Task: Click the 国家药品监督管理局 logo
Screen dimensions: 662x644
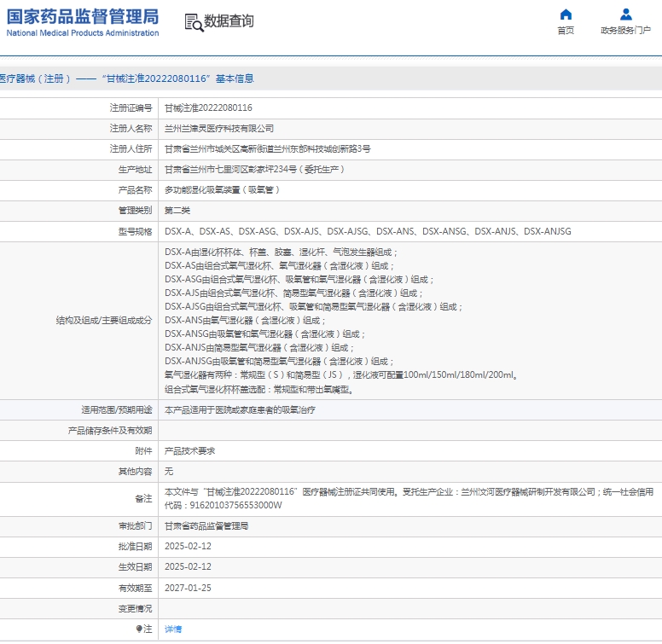Action: [83, 22]
